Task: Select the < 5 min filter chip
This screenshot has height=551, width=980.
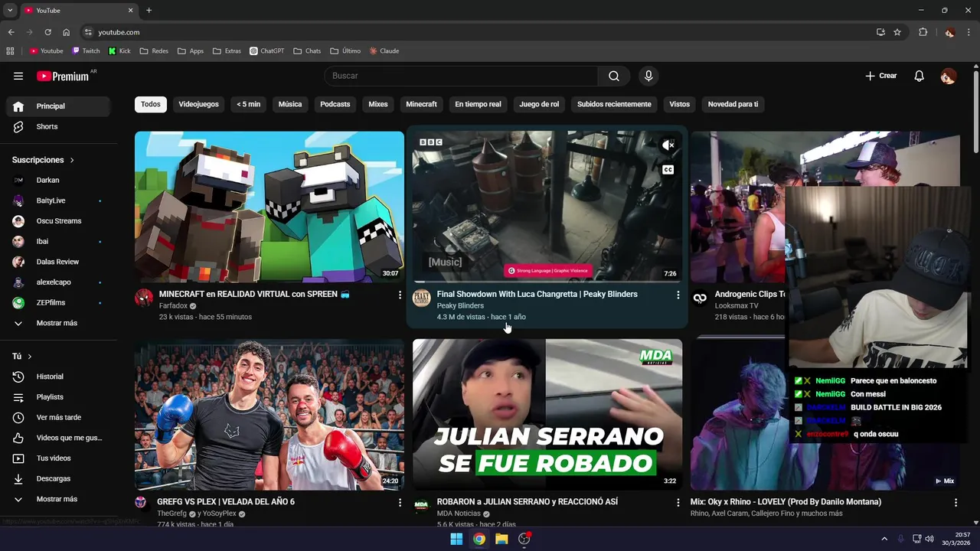Action: 248,104
